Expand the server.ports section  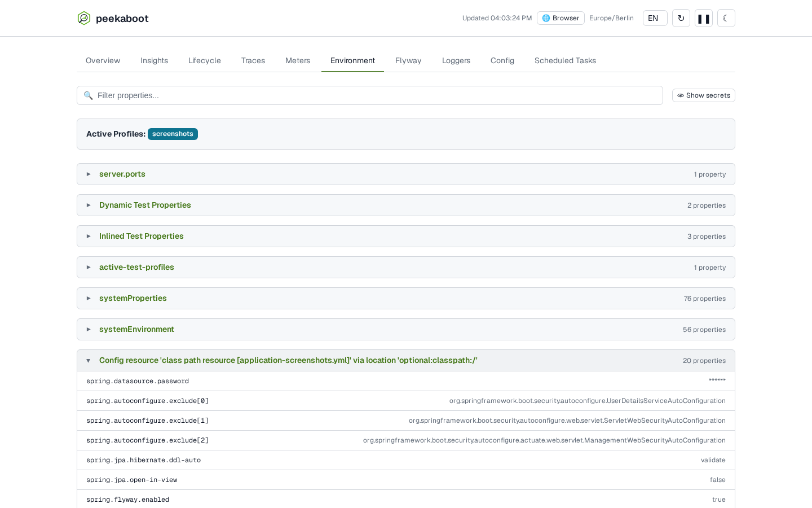(x=406, y=174)
